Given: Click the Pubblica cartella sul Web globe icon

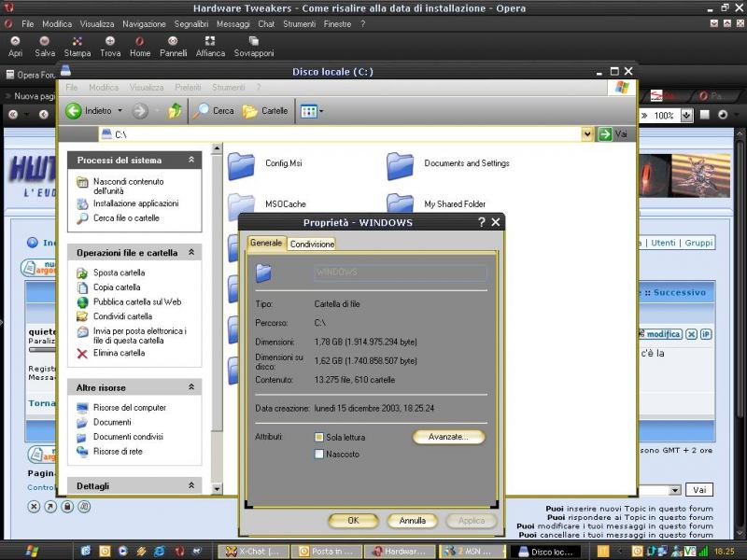Looking at the screenshot, I should point(82,302).
